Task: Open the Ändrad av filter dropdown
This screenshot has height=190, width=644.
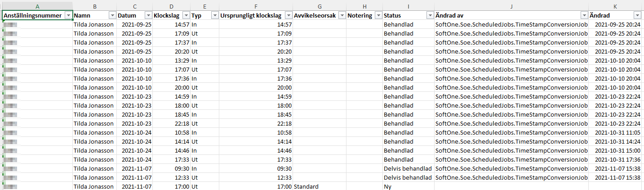Action: point(584,16)
